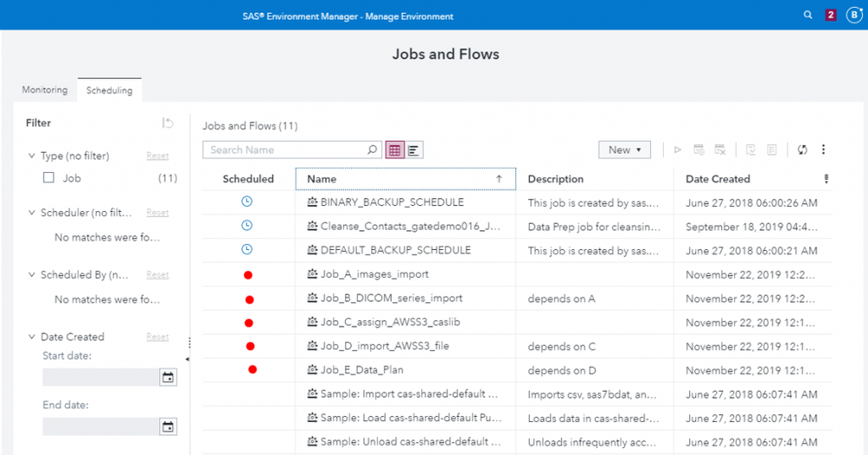868x455 pixels.
Task: Switch to table grid view
Action: pos(394,150)
